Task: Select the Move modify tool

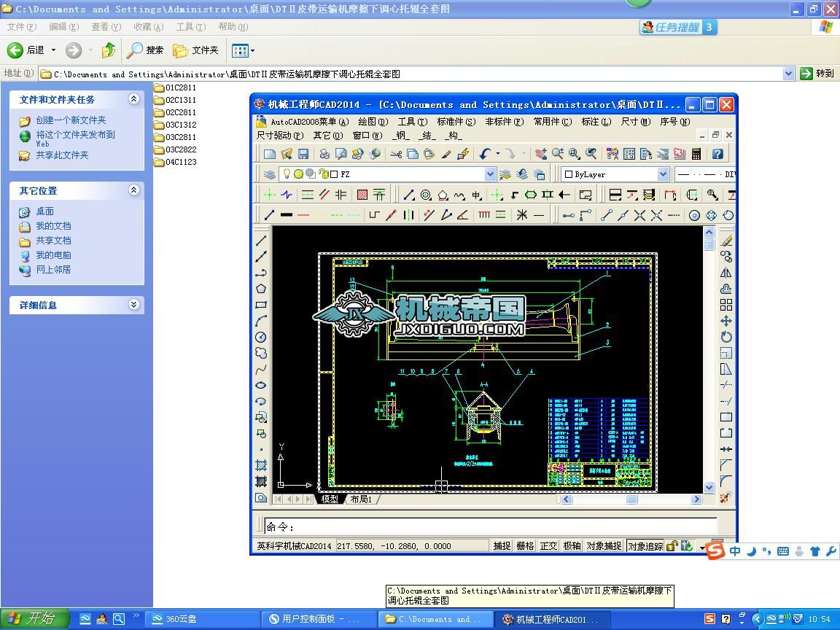Action: pos(726,321)
